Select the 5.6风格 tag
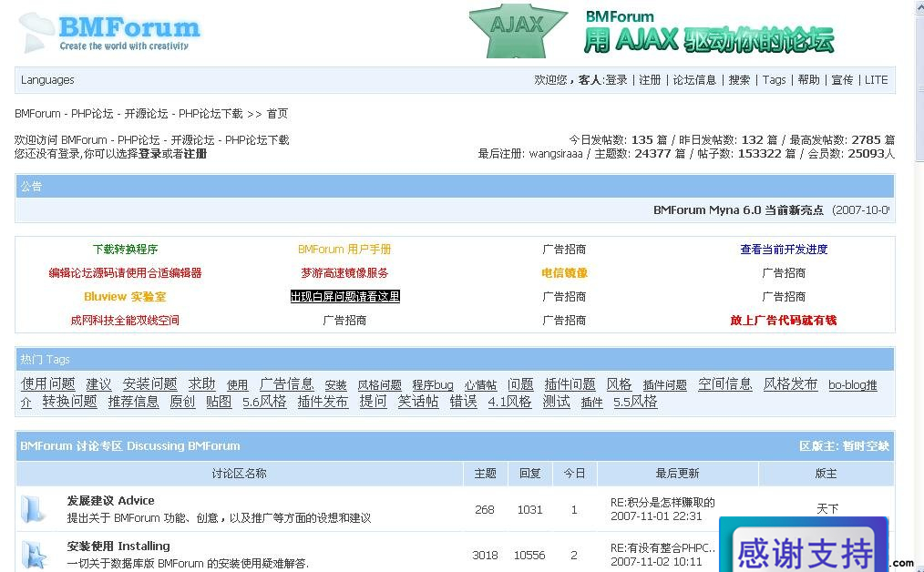 point(264,402)
